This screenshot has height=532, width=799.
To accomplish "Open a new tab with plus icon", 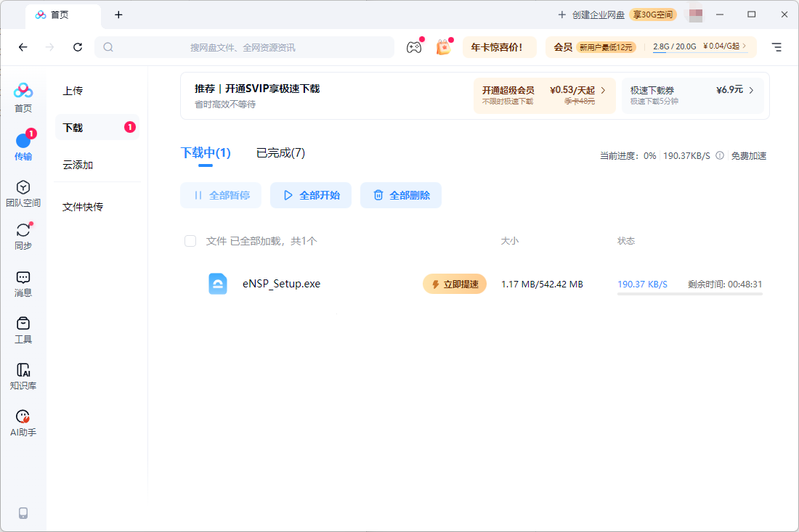I will point(118,15).
